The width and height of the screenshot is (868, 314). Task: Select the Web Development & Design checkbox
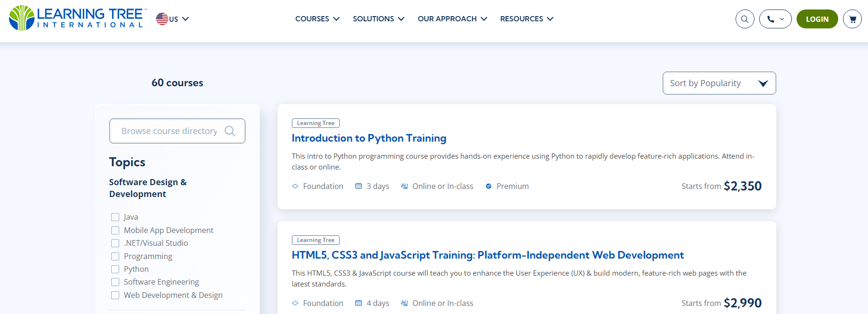[115, 296]
